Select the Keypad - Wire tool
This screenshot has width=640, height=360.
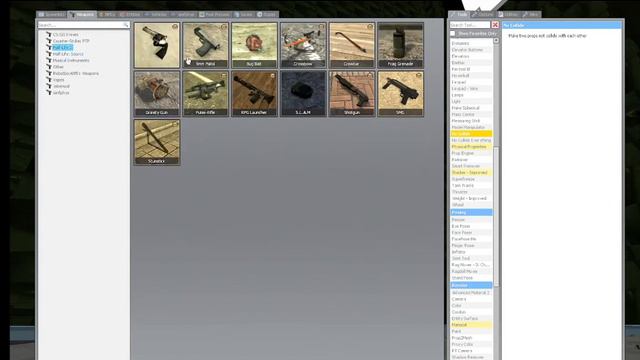[x=471, y=89]
